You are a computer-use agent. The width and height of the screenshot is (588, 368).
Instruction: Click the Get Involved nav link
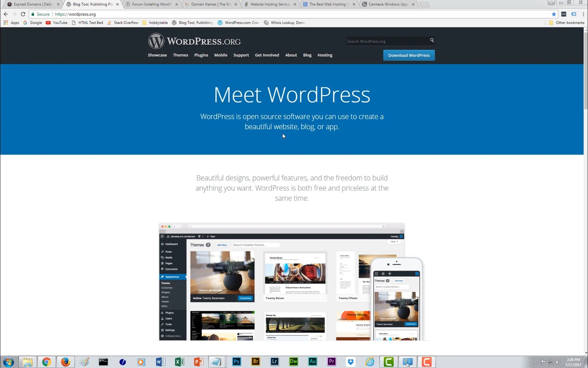click(x=267, y=55)
